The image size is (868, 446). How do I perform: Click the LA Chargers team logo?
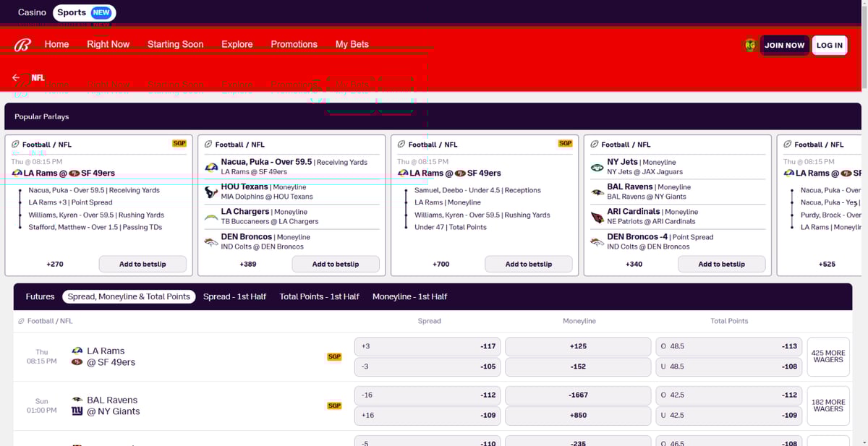211,216
